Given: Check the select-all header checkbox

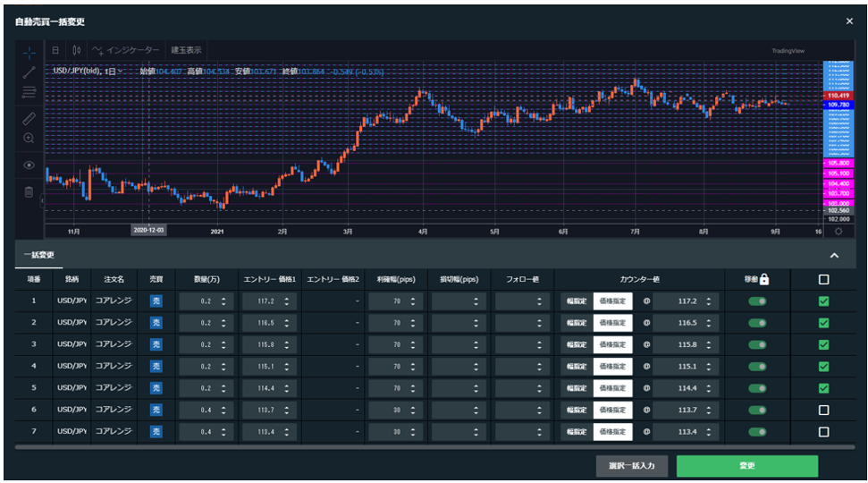Looking at the screenshot, I should (x=823, y=279).
